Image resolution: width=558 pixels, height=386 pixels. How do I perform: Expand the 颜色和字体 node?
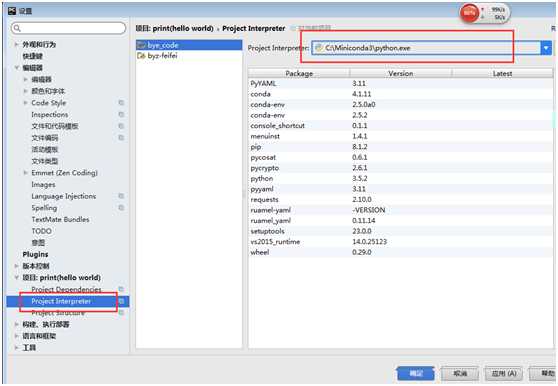25,91
